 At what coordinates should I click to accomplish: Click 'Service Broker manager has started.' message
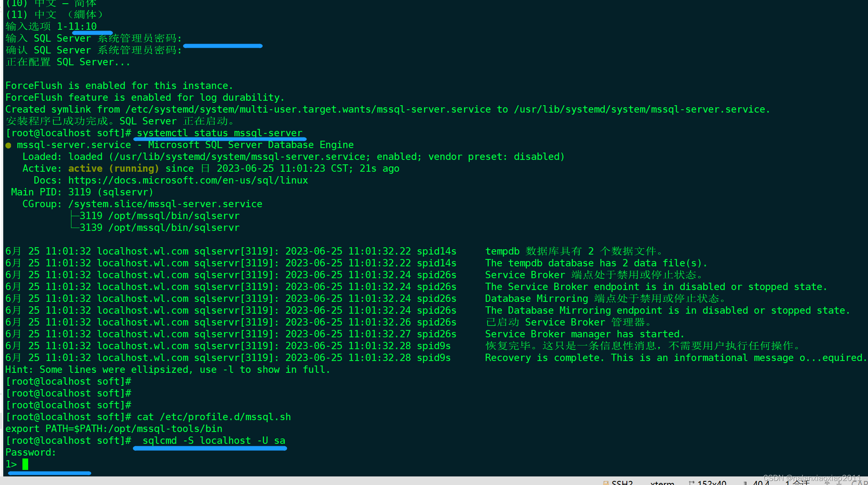pos(585,334)
